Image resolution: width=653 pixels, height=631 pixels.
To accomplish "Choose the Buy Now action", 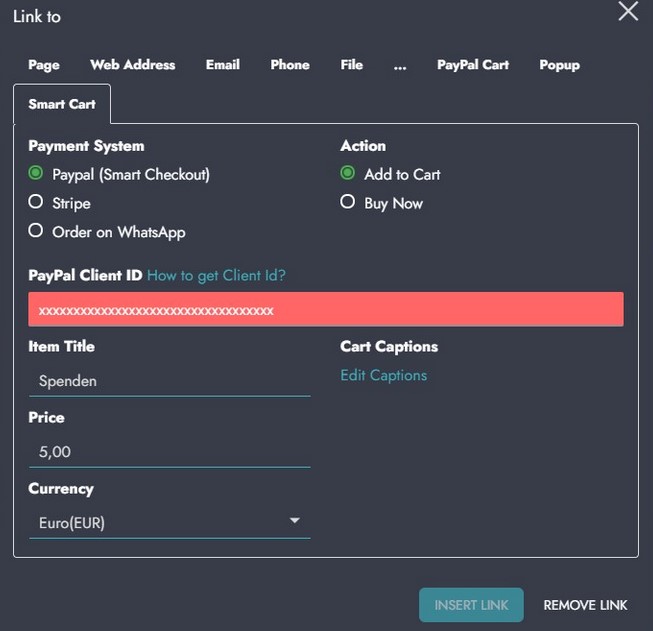I will point(348,203).
